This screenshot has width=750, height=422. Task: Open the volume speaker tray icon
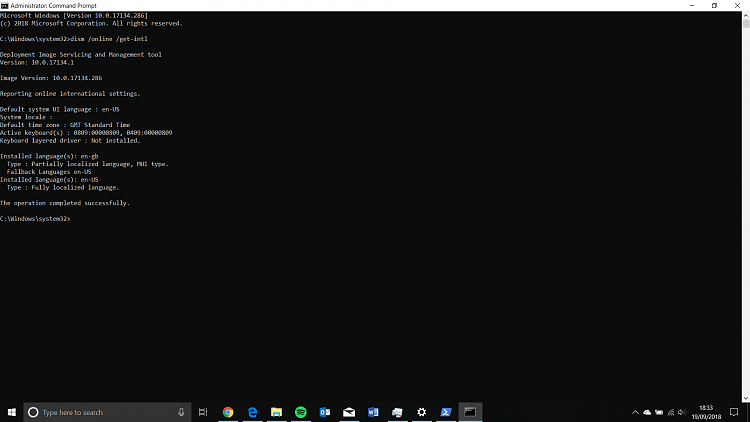coord(682,412)
